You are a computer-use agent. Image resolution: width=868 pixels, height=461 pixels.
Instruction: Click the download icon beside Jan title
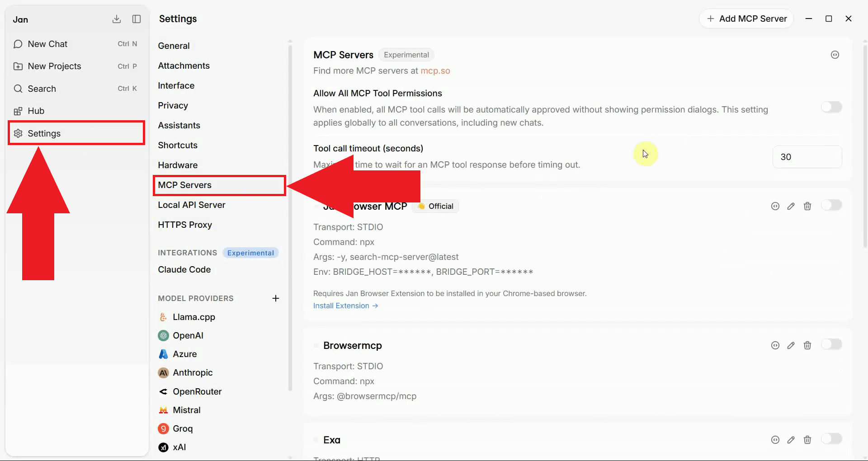(x=117, y=19)
